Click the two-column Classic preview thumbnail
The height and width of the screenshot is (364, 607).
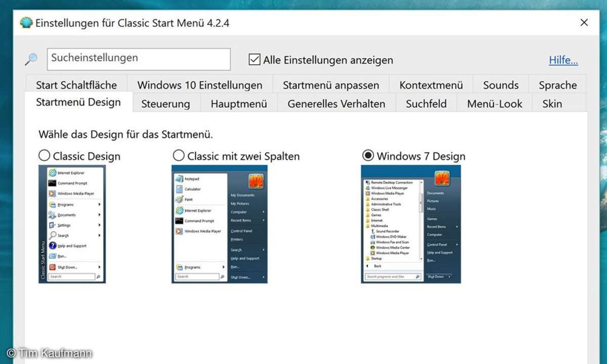click(x=220, y=224)
